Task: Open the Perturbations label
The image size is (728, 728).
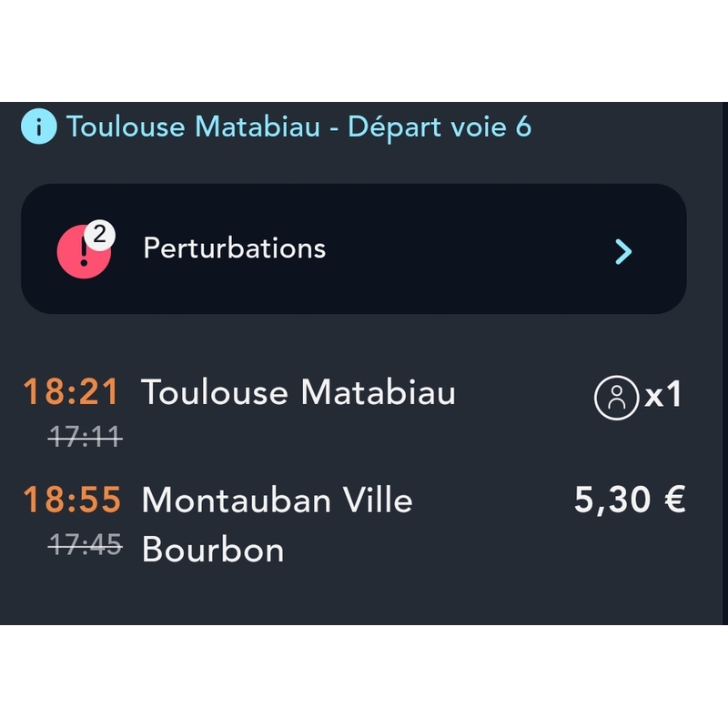Action: [234, 248]
